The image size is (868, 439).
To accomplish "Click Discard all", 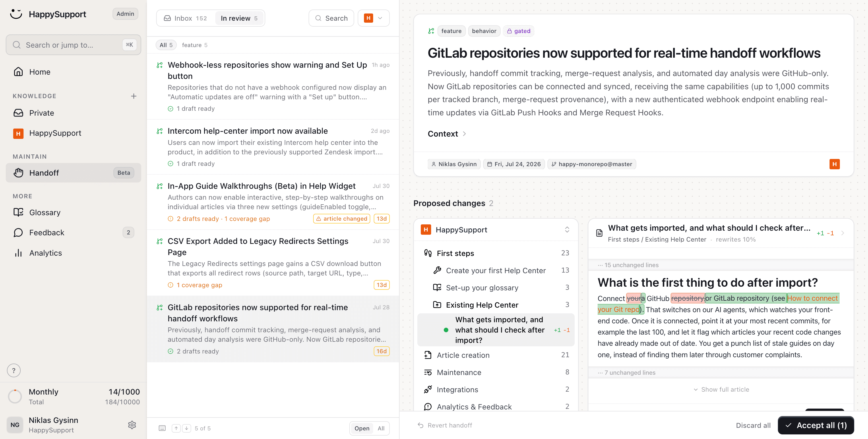I will coord(753,425).
